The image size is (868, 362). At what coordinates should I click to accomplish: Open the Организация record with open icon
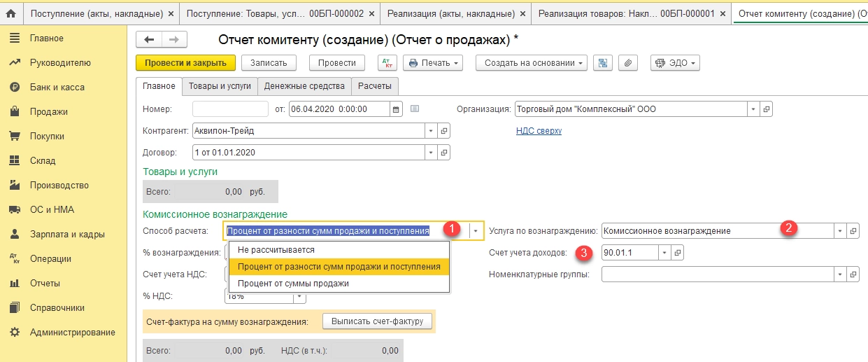[767, 109]
